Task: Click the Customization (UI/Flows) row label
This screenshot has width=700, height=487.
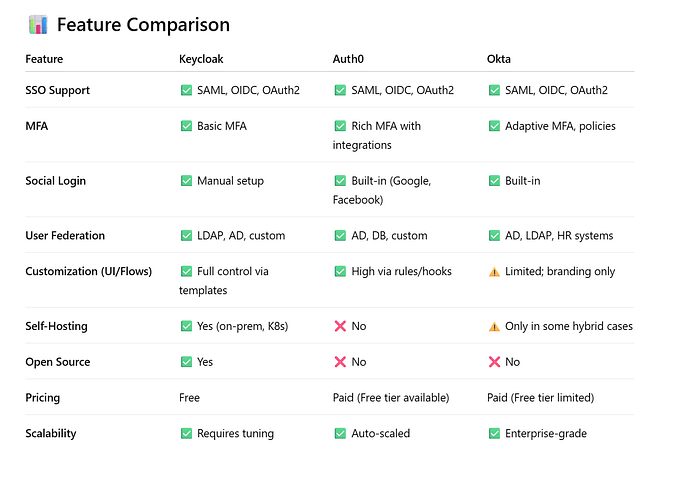Action: (89, 272)
